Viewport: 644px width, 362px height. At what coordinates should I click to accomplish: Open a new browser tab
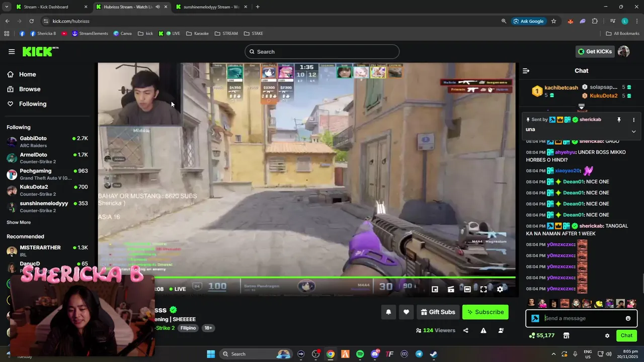click(x=258, y=7)
